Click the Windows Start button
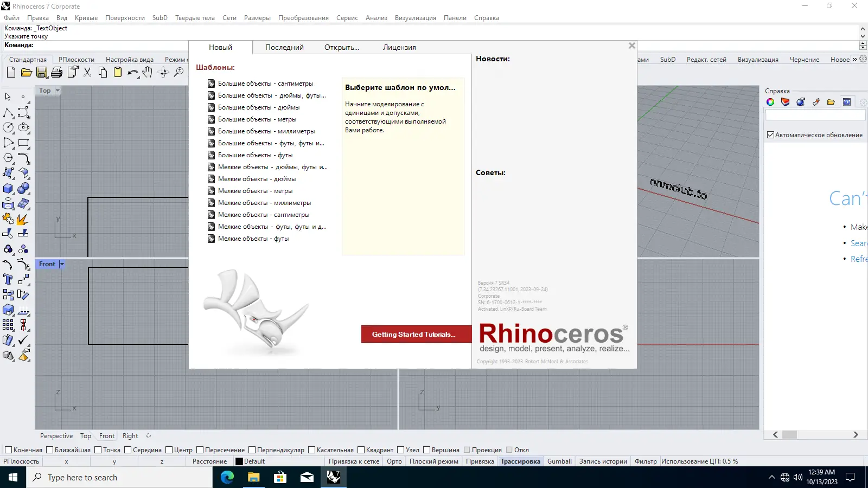This screenshot has height=488, width=868. point(13,477)
